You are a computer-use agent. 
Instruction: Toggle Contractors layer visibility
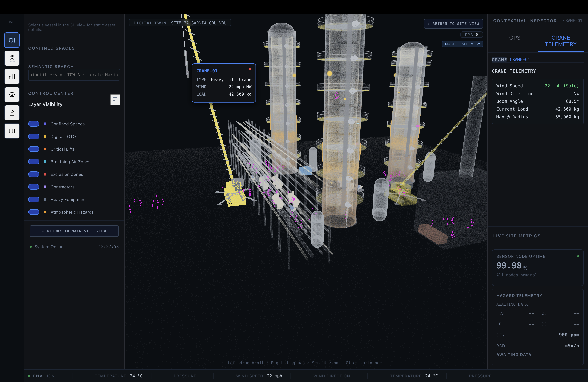point(34,187)
